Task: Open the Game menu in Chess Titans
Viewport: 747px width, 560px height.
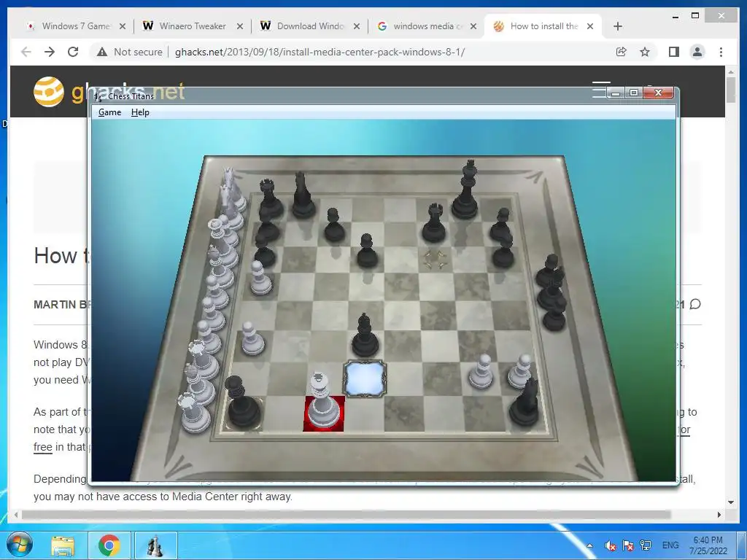Action: point(109,112)
